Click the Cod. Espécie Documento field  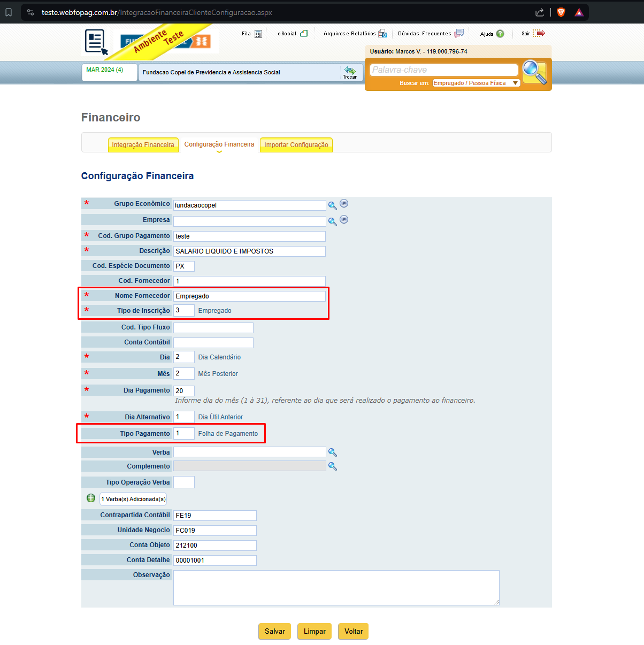pyautogui.click(x=184, y=266)
